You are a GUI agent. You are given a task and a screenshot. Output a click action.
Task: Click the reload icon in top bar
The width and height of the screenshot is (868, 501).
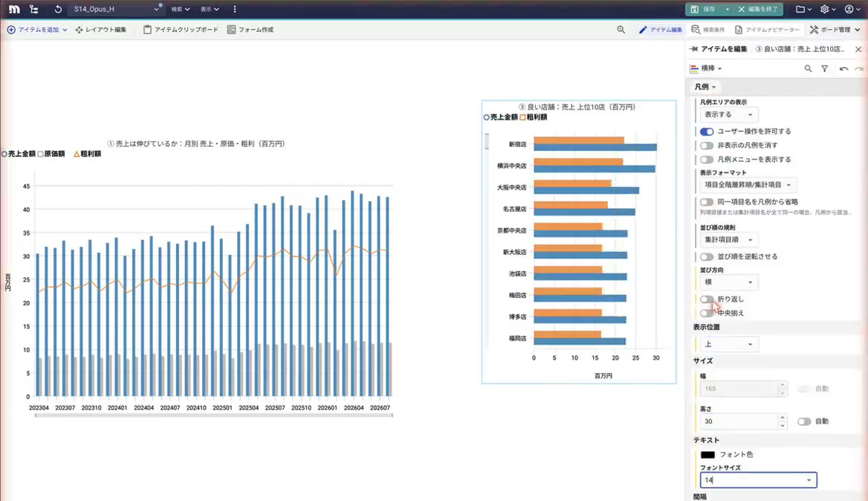(58, 10)
